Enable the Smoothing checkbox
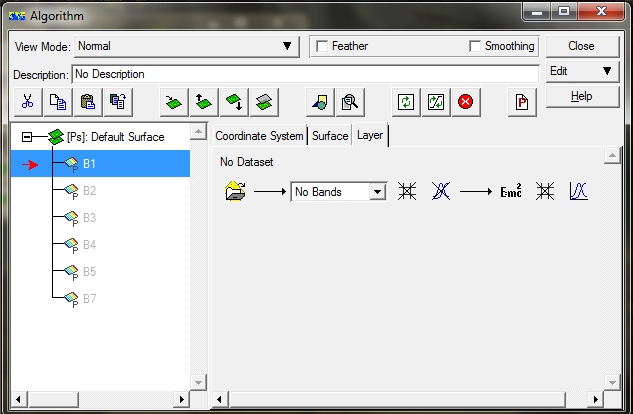Viewport: 633px width, 414px height. point(475,46)
